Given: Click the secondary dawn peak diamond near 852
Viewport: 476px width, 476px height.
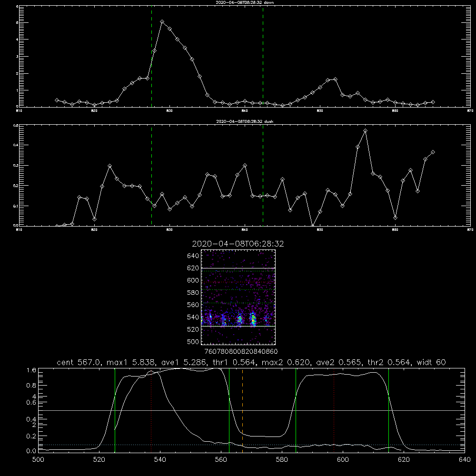Looking at the screenshot, I should tap(335, 79).
